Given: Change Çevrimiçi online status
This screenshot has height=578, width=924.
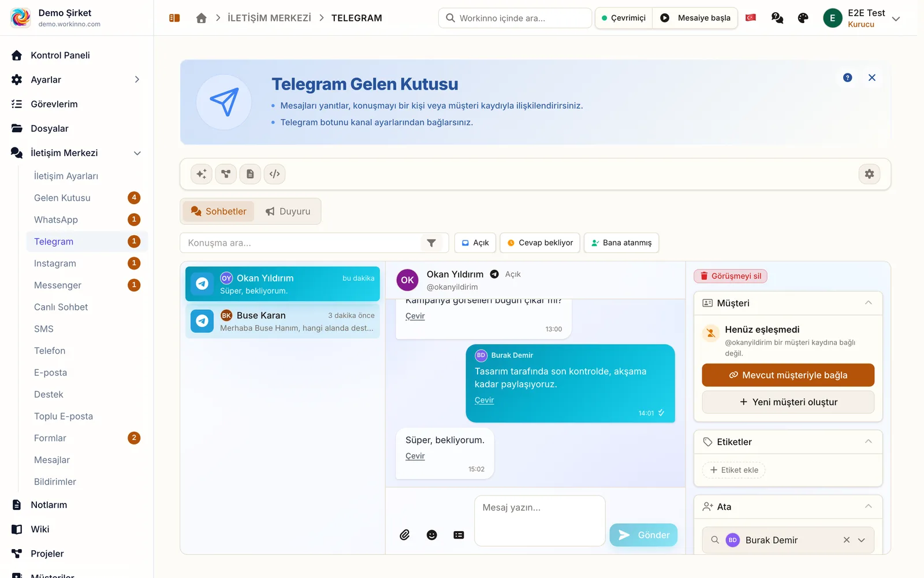Looking at the screenshot, I should (624, 18).
